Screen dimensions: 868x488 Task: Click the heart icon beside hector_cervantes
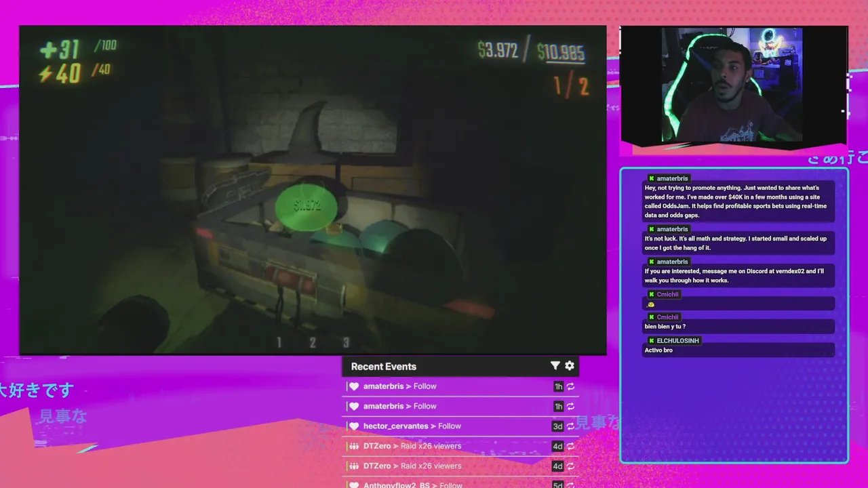point(354,426)
